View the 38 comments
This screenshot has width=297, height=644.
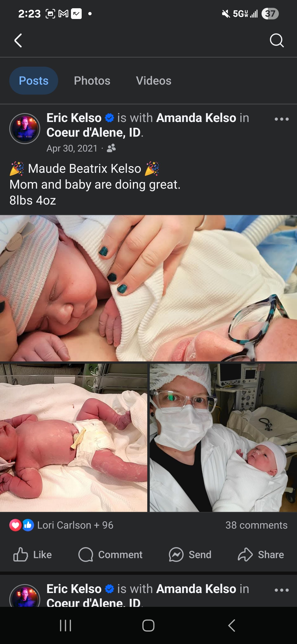(x=256, y=525)
